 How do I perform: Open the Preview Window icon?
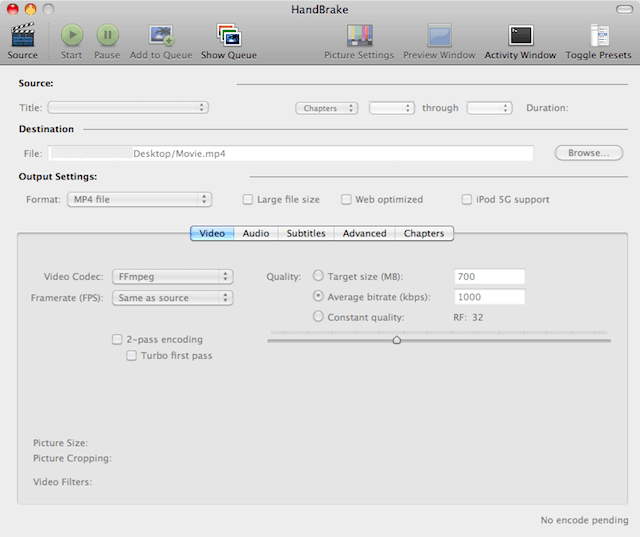tap(439, 36)
